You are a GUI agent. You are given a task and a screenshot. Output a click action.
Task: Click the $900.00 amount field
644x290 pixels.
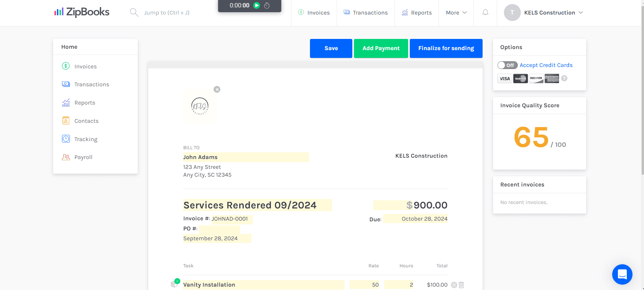point(410,205)
